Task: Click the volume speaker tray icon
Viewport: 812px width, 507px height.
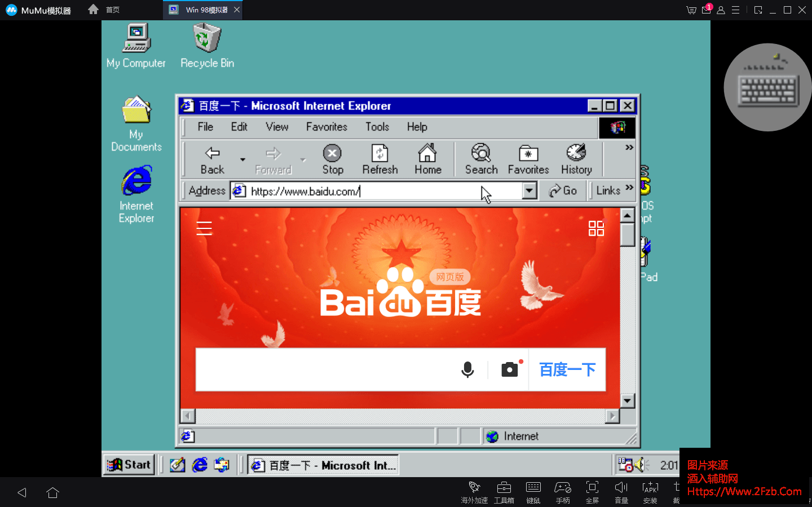Action: 640,465
